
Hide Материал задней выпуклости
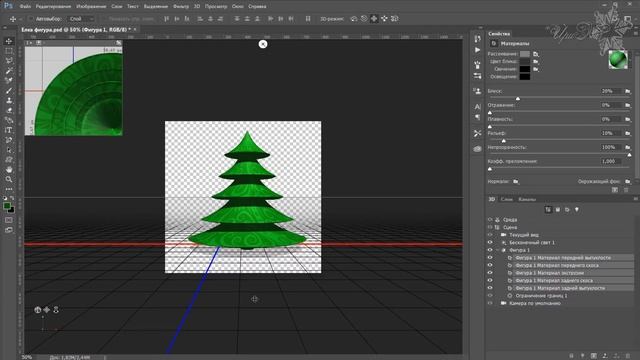point(490,288)
